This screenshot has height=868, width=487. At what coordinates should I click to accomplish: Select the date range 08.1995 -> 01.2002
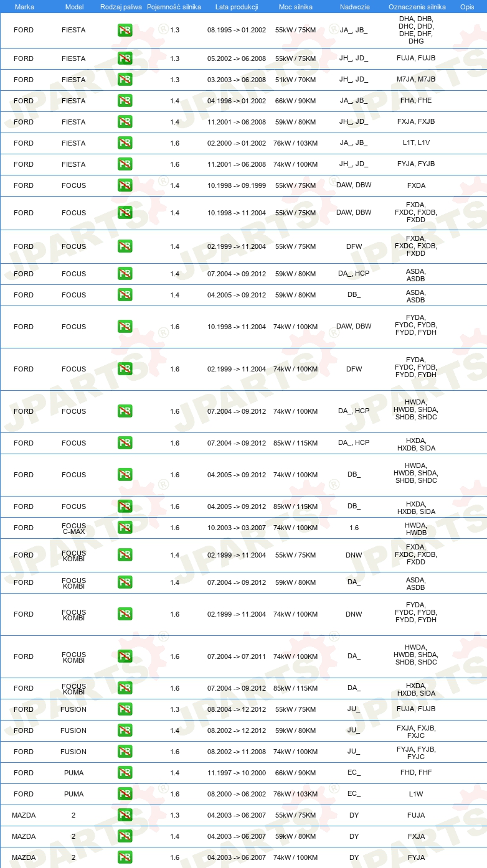237,30
